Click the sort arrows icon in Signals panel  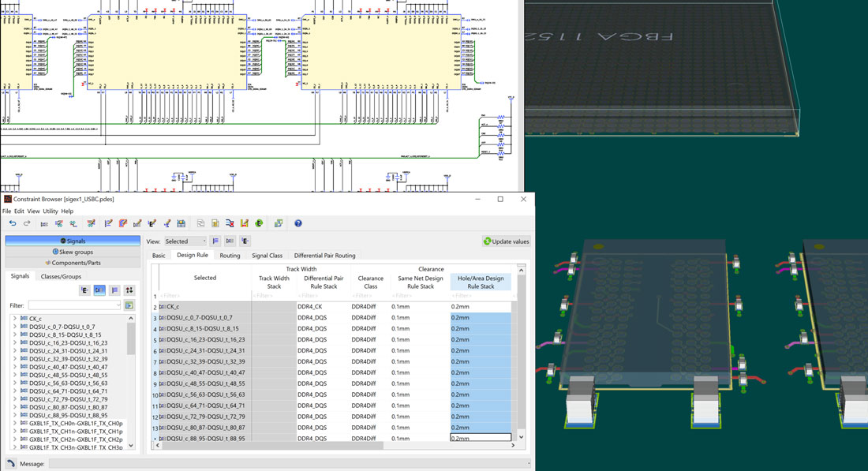coord(129,290)
